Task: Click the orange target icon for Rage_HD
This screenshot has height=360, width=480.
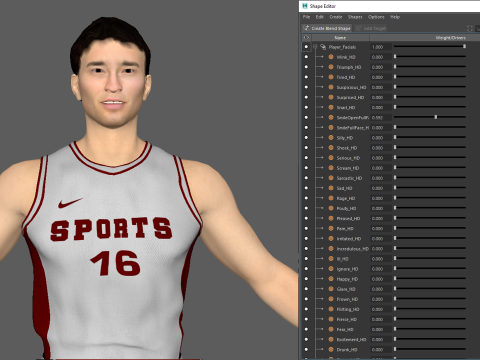Action: click(331, 198)
